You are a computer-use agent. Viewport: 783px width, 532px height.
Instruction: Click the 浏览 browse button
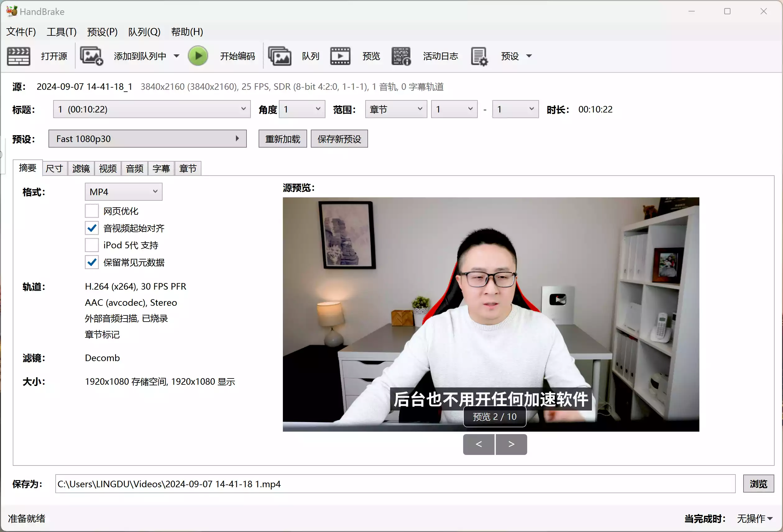coord(758,484)
